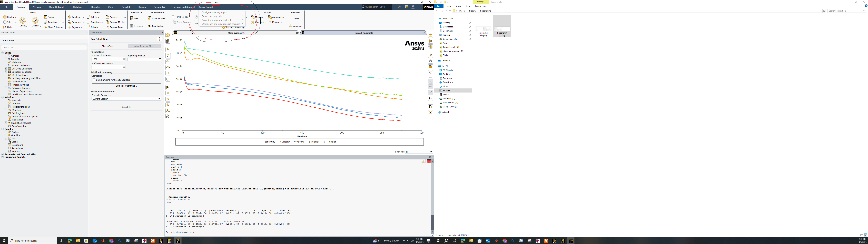The height and width of the screenshot is (244, 868).
Task: Select the rotate view tool
Action: pos(168,56)
